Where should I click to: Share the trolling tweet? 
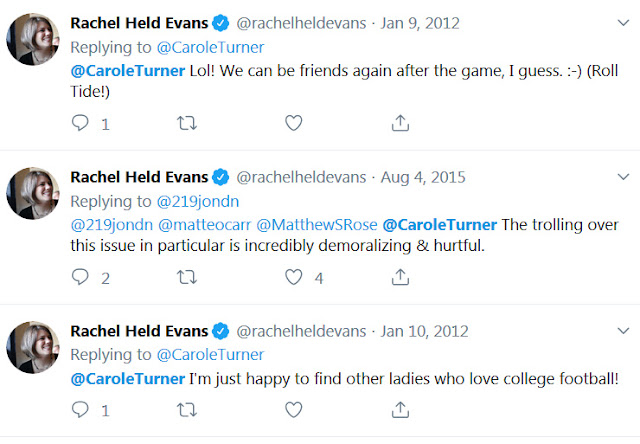tap(400, 278)
